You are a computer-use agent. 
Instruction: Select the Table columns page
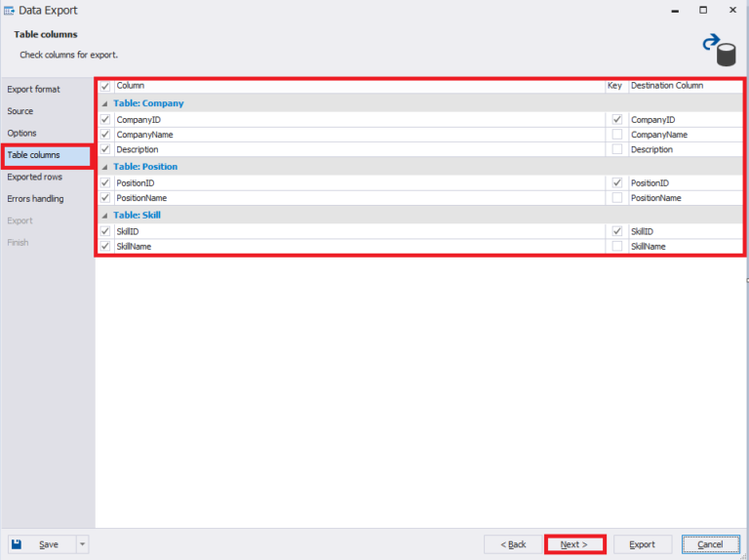[46, 155]
